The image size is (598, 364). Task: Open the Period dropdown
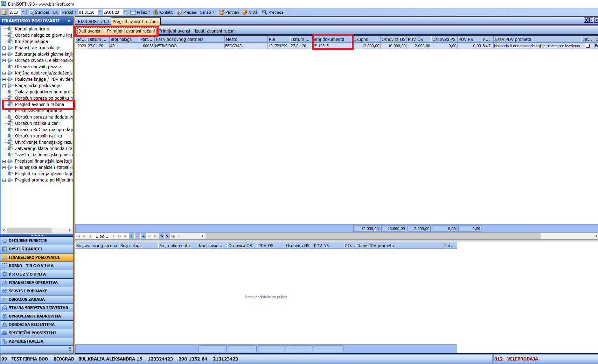[x=69, y=12]
